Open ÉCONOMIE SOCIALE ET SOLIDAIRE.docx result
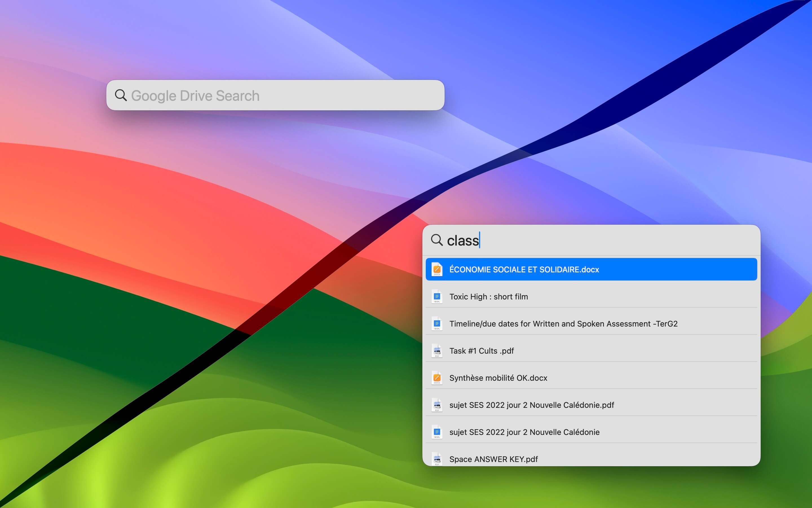 point(591,269)
